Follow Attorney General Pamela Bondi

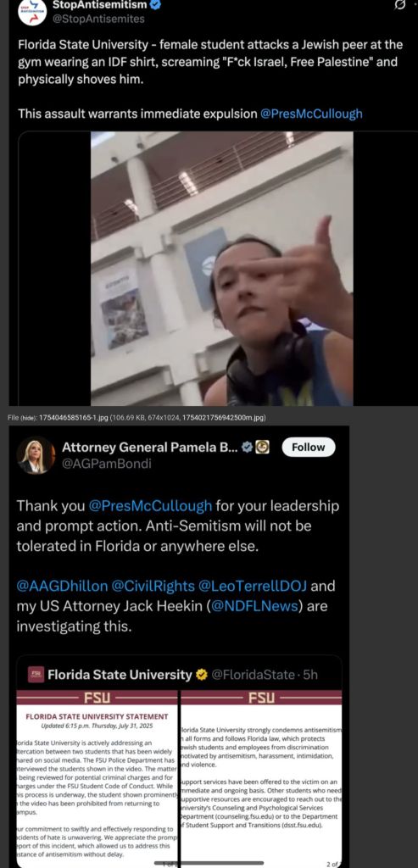coord(309,448)
